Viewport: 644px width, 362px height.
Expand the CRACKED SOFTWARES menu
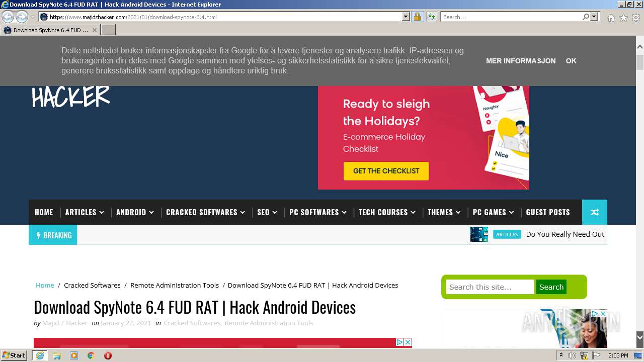click(x=205, y=212)
